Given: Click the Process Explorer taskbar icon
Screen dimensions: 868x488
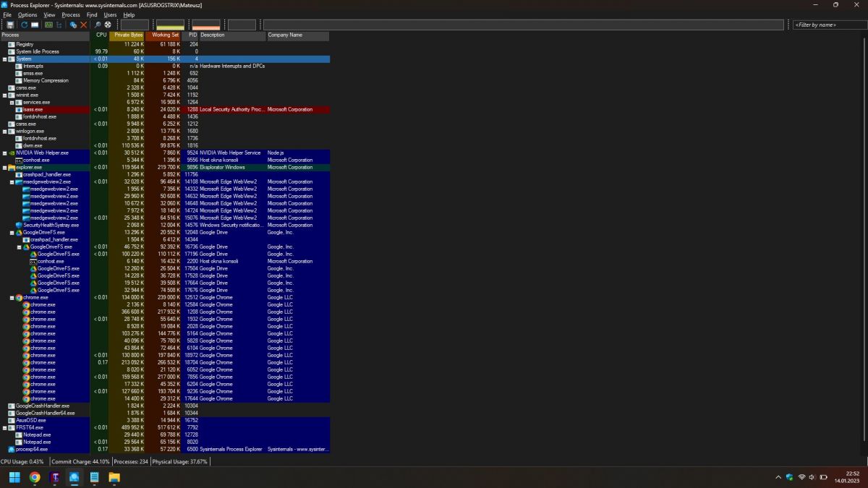Looking at the screenshot, I should (75, 477).
